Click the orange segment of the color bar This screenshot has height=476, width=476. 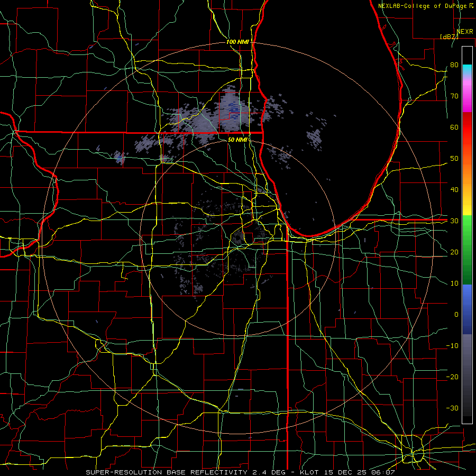[x=467, y=173]
